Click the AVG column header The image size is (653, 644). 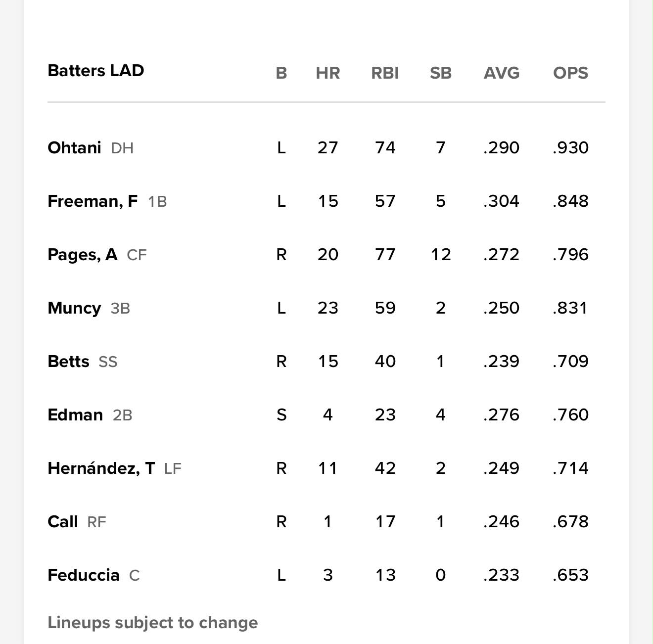pos(502,73)
